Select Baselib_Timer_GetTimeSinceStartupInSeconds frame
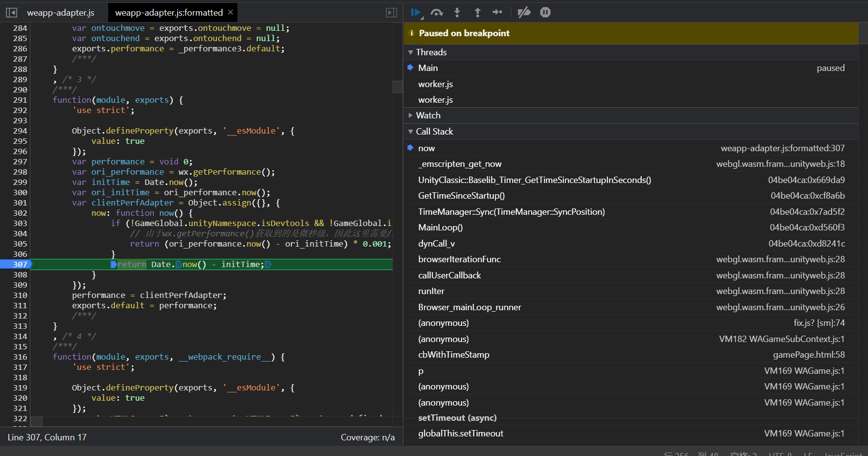The image size is (868, 456). point(631,180)
